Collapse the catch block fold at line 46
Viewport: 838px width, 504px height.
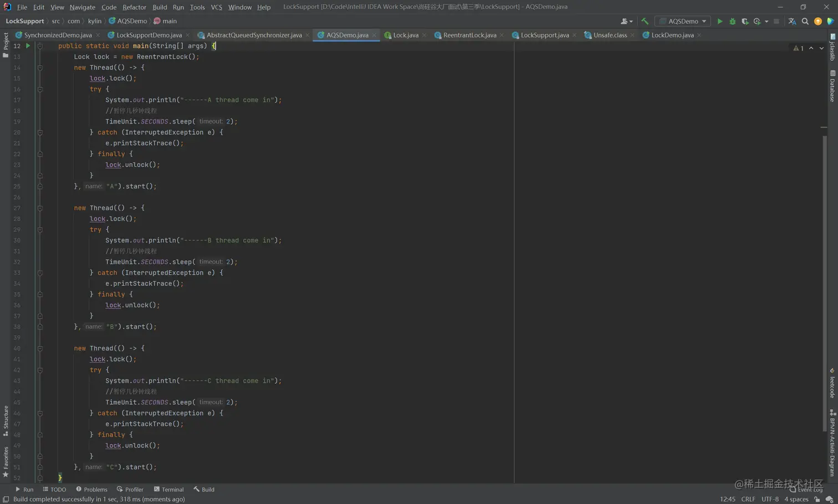(40, 413)
